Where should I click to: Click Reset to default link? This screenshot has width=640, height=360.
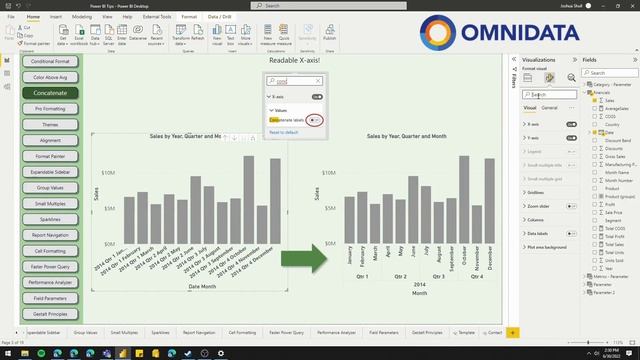(x=283, y=132)
